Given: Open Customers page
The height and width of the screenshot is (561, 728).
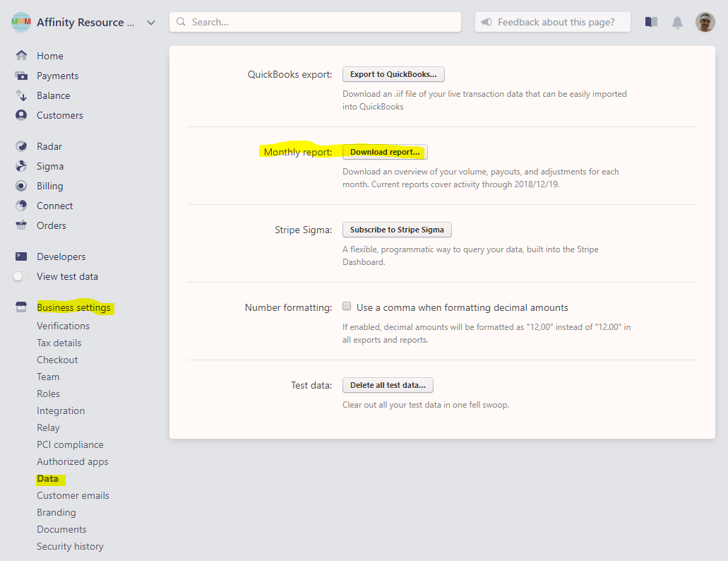Looking at the screenshot, I should (x=60, y=115).
